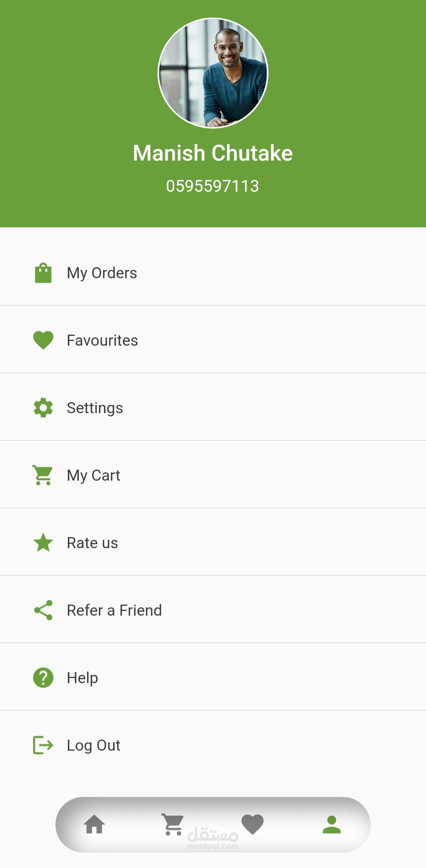Click the Settings gear icon

tap(43, 408)
